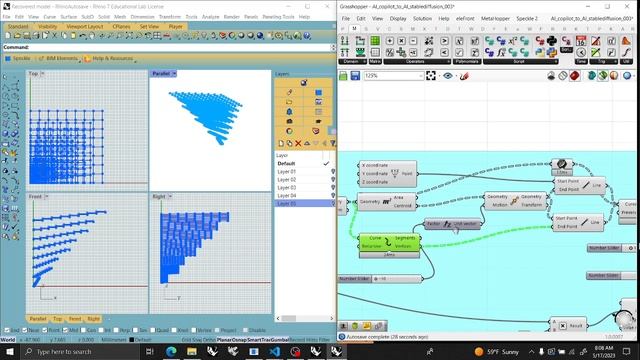Adjust the Number Slider beside the Curve component
This screenshot has width=640, height=360.
point(380,279)
